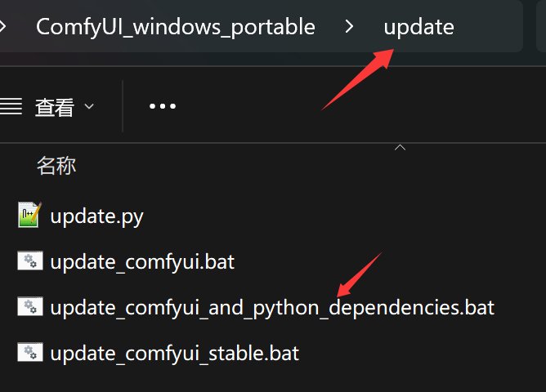Click the update breadcrumb segment
This screenshot has width=546, height=392.
click(418, 26)
